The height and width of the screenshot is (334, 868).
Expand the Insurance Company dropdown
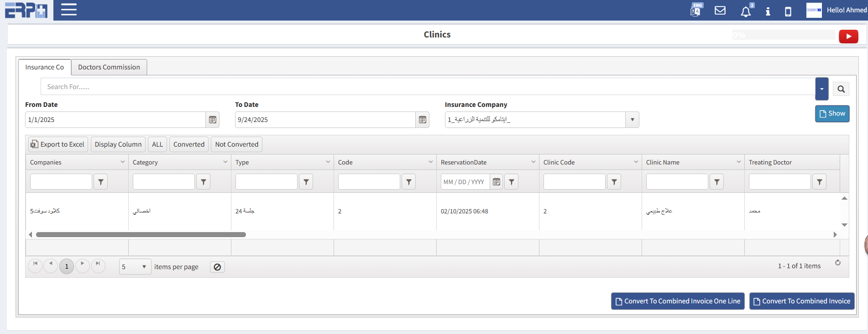[632, 120]
